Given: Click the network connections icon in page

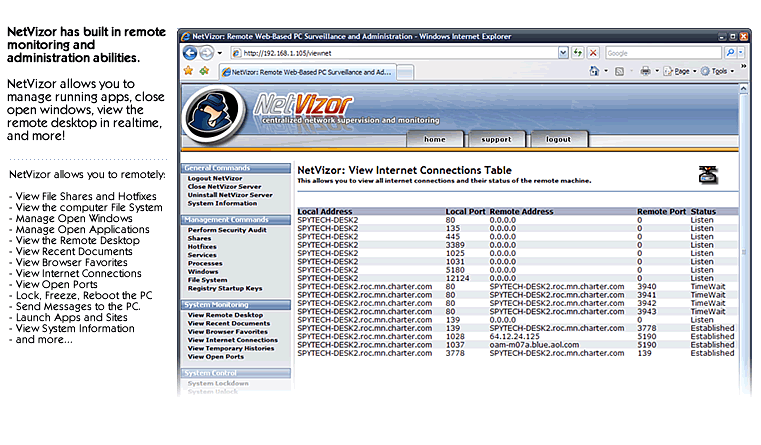Looking at the screenshot, I should [x=709, y=175].
